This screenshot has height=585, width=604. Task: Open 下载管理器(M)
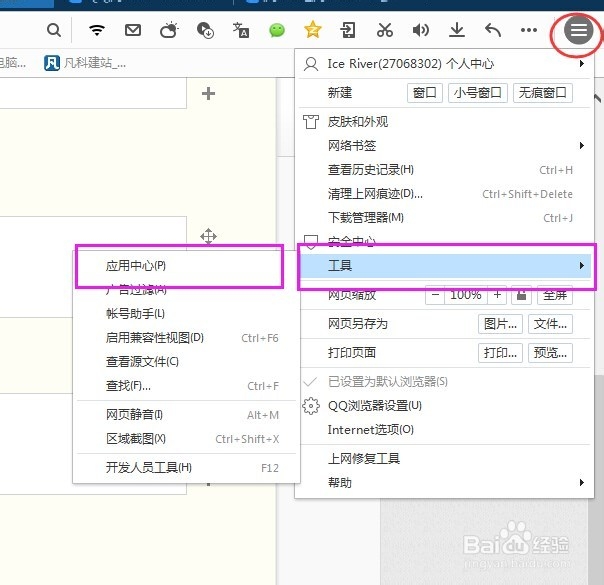[445, 218]
